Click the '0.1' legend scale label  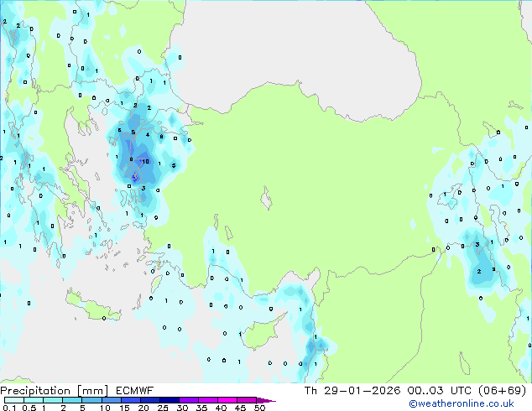[9, 408]
